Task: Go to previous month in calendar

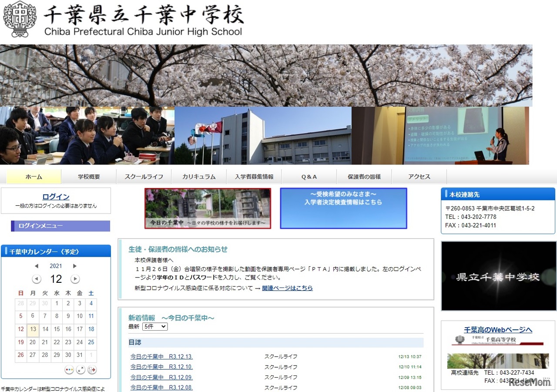Action: tap(37, 279)
